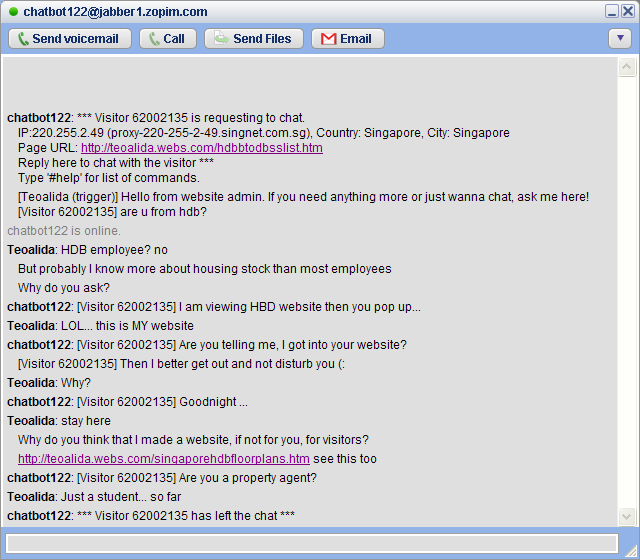Click message 'Why do you think that I made a website'
The image size is (640, 560).
[x=193, y=440]
